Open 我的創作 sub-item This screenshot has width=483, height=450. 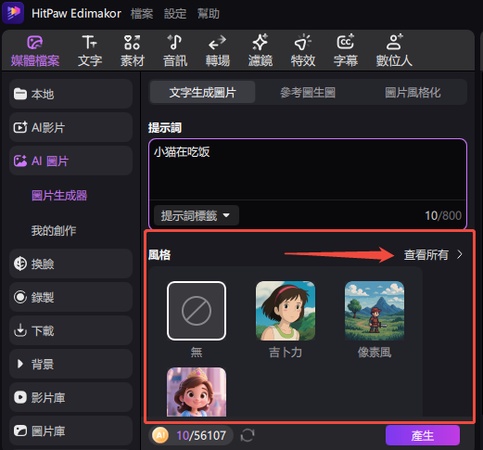point(54,230)
